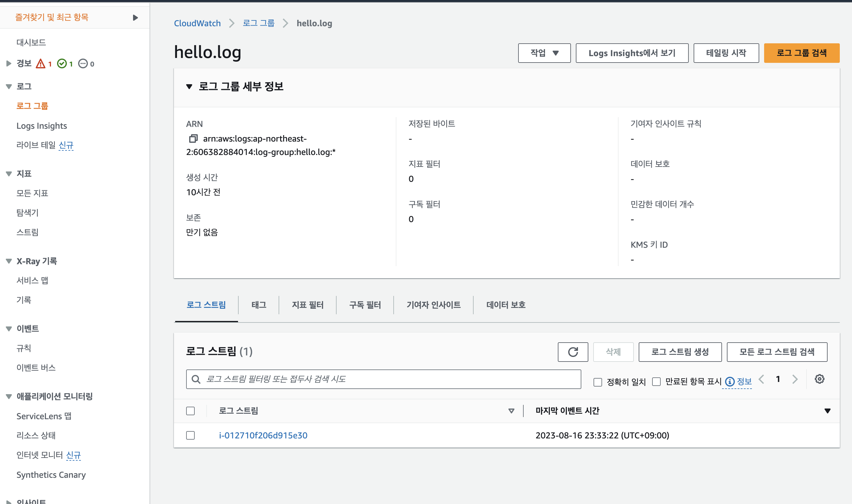Click the 2023-08-16 23:33:22 timestamp cell

(602, 435)
